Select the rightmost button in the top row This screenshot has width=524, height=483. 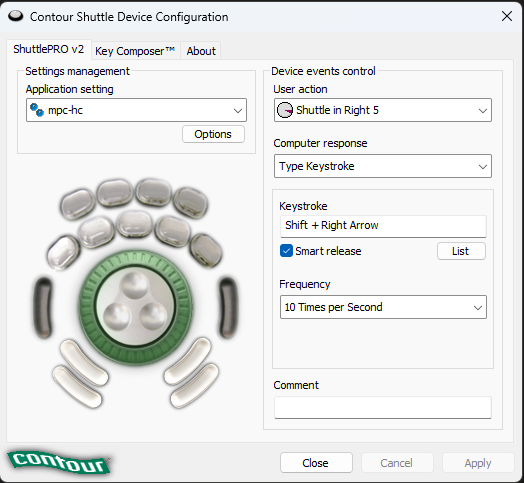tap(190, 202)
